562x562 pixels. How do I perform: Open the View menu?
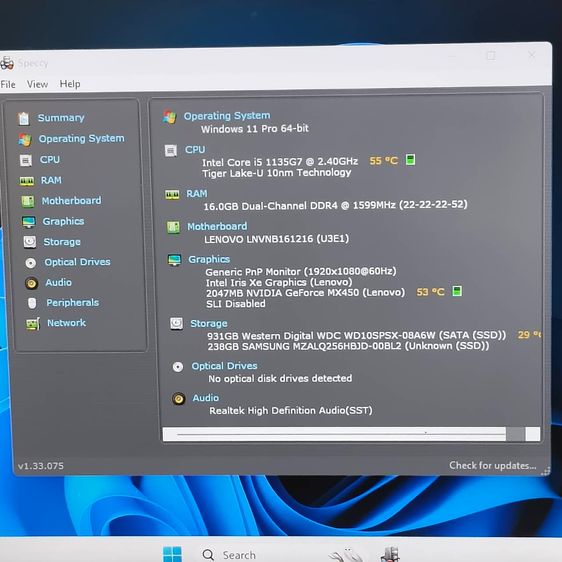point(37,84)
